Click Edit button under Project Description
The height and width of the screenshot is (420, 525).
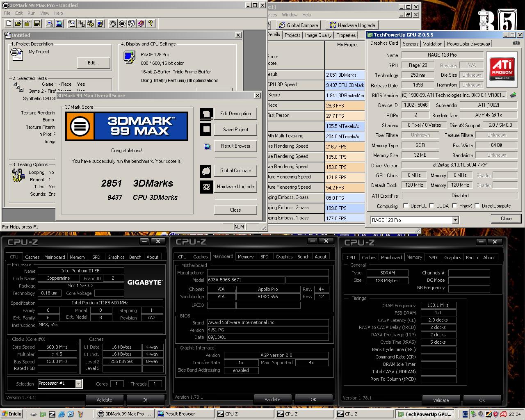coord(94,63)
